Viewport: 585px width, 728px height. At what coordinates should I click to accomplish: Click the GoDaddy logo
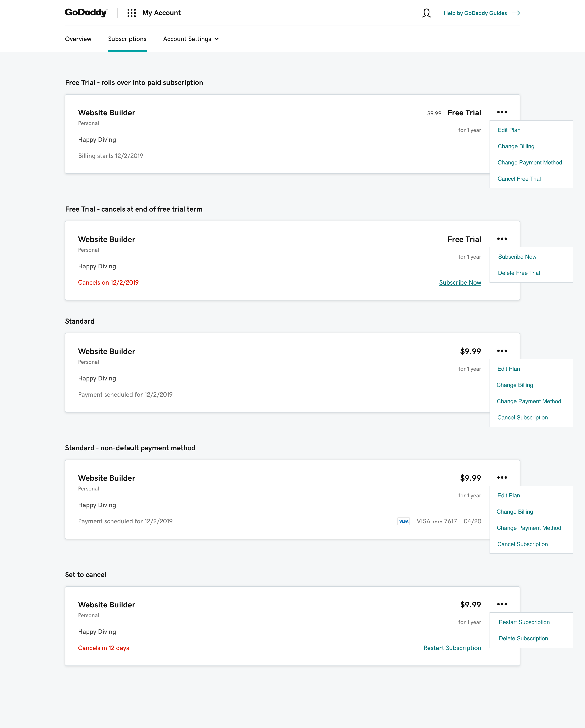click(x=86, y=13)
